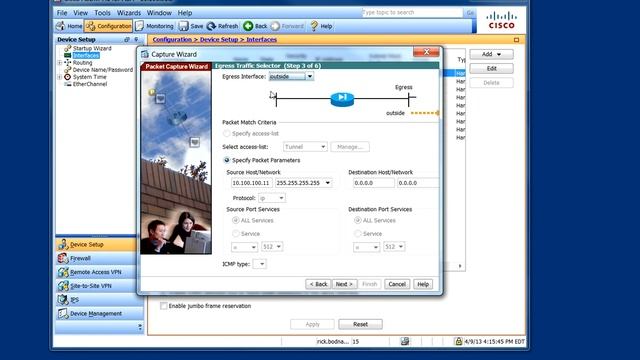
Task: Click the wizard Back button
Action: pyautogui.click(x=318, y=284)
